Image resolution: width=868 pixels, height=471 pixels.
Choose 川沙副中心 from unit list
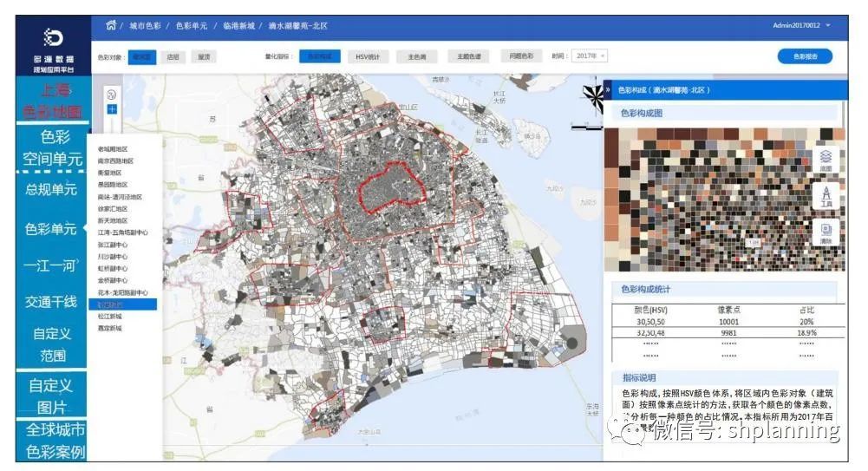pyautogui.click(x=113, y=257)
